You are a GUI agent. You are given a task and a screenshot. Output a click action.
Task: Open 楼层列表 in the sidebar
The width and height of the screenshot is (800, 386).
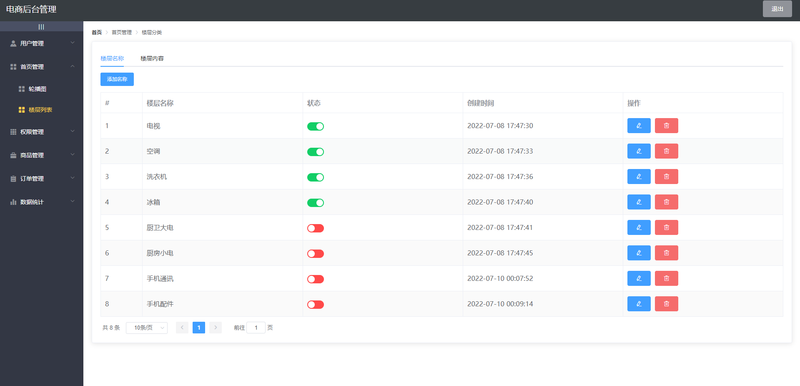pyautogui.click(x=41, y=110)
